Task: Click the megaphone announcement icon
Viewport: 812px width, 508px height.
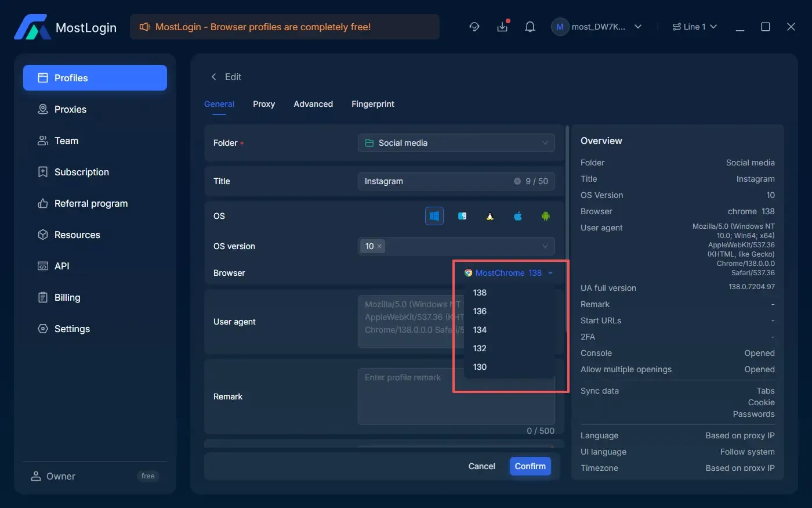Action: click(145, 27)
